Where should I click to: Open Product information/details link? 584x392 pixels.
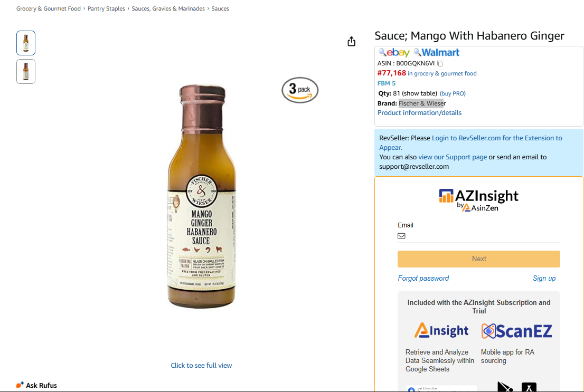(x=419, y=113)
